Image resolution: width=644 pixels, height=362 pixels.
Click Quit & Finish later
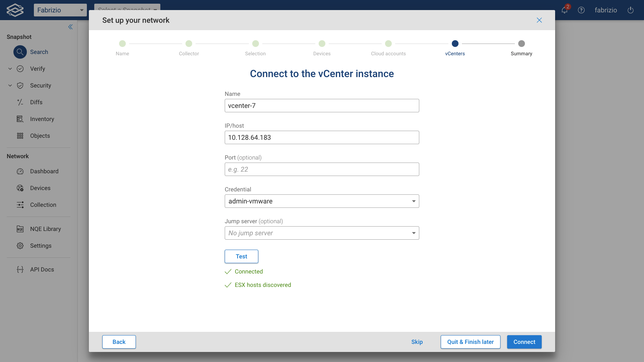coord(470,342)
